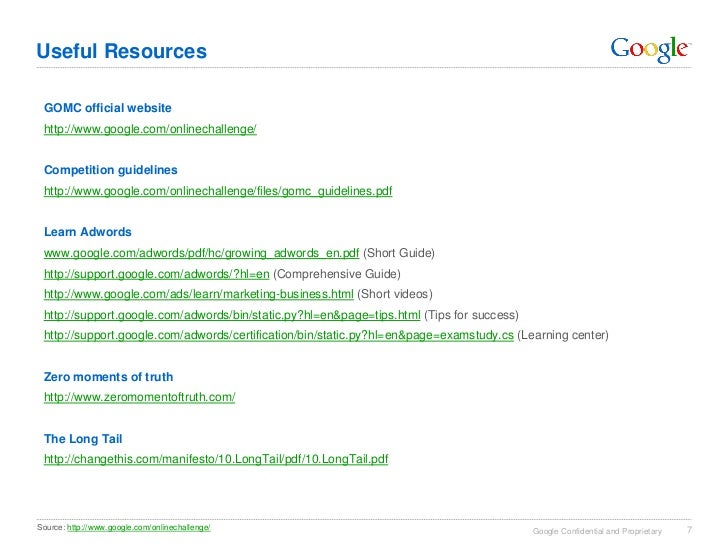Click the Google logo
The image size is (728, 546).
click(x=650, y=49)
